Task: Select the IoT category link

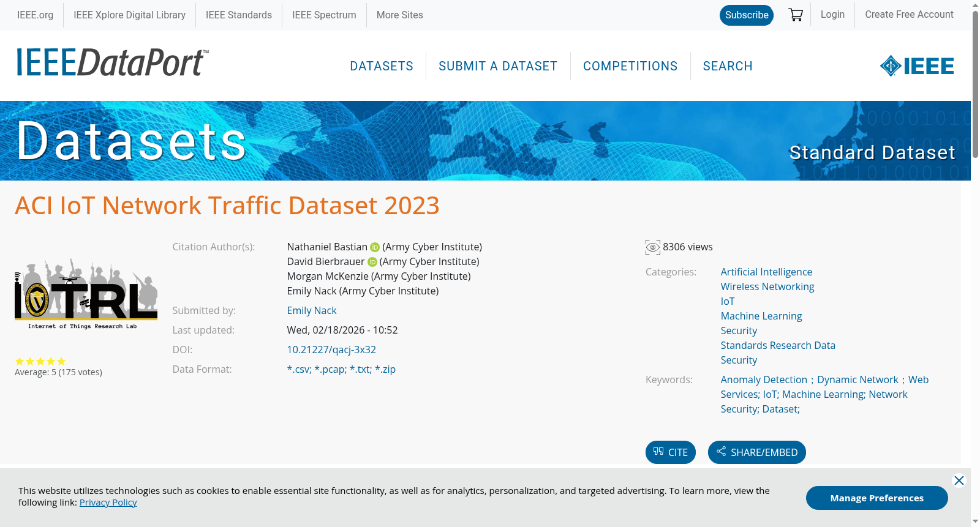Action: tap(728, 302)
